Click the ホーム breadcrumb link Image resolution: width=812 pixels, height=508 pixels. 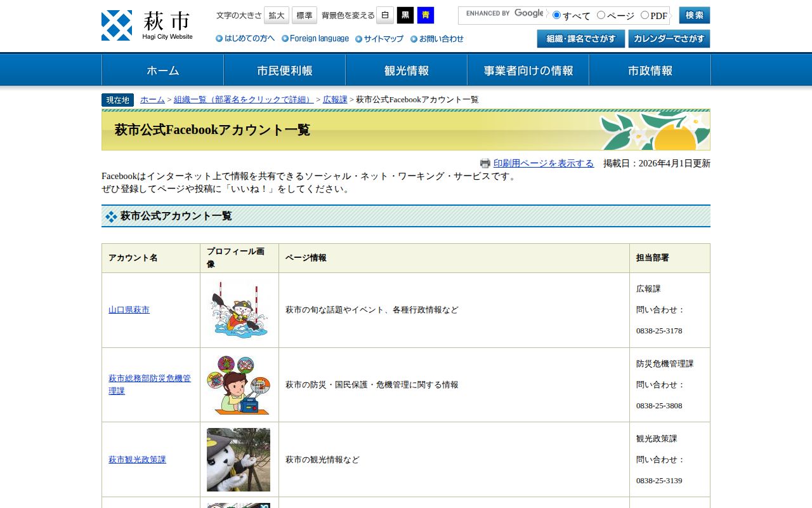tap(152, 100)
